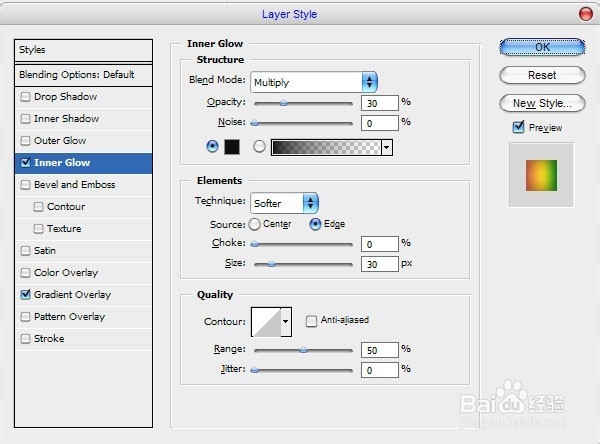The width and height of the screenshot is (600, 444).
Task: Click the black glow color swatch
Action: (x=232, y=147)
